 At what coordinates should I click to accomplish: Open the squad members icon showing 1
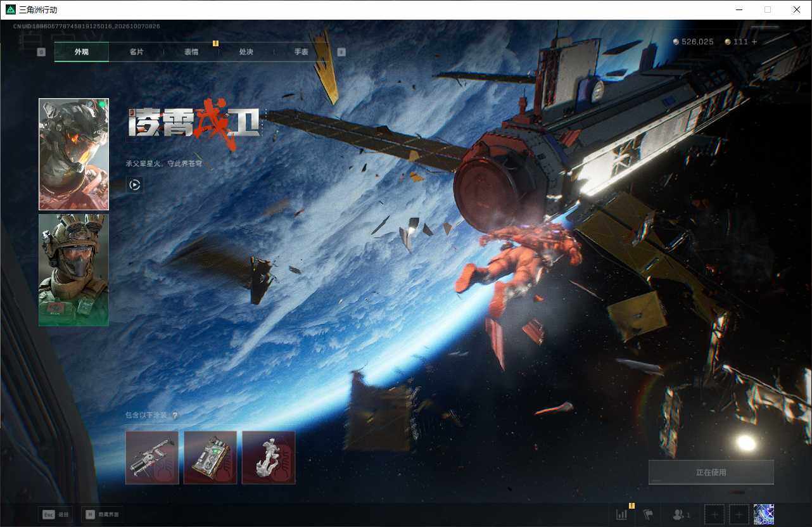point(682,515)
